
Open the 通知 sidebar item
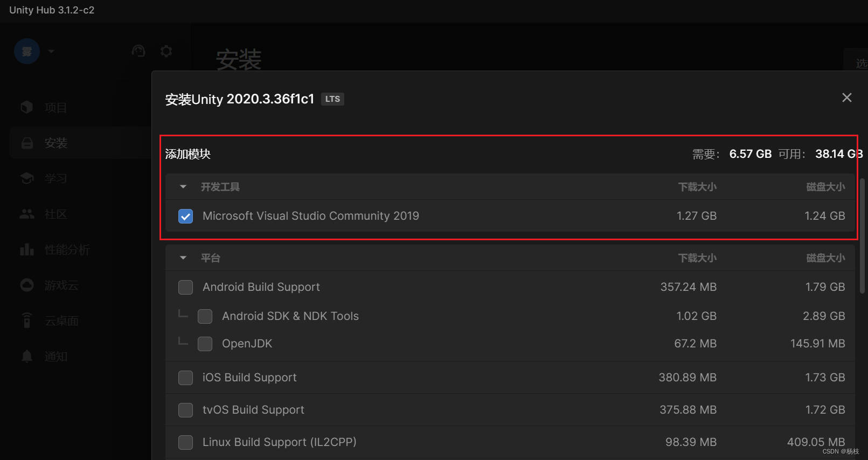[56, 357]
